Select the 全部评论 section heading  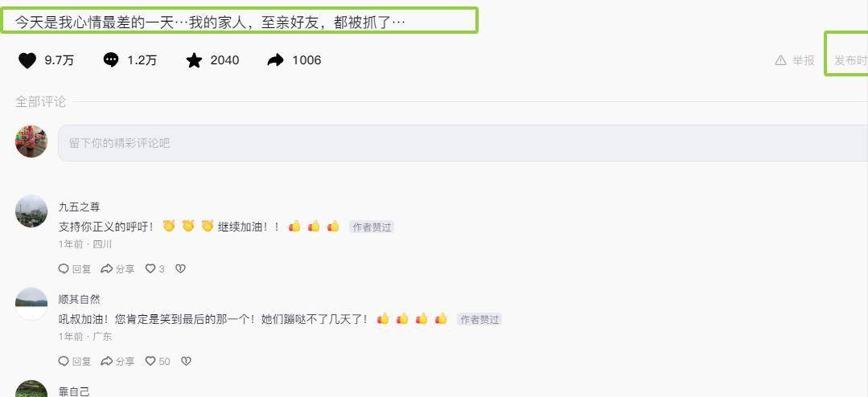(40, 102)
